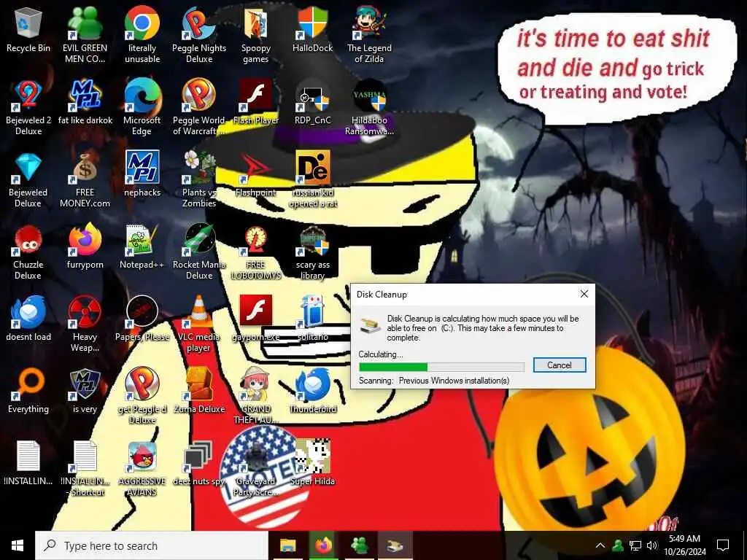Cancel the Disk Cleanup calculation
The image size is (747, 560).
point(560,365)
